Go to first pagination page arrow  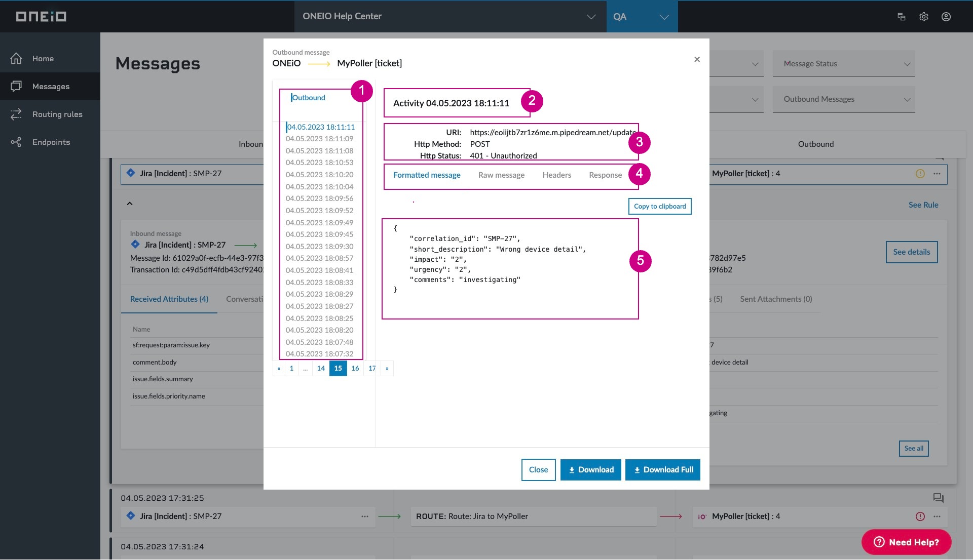(279, 369)
